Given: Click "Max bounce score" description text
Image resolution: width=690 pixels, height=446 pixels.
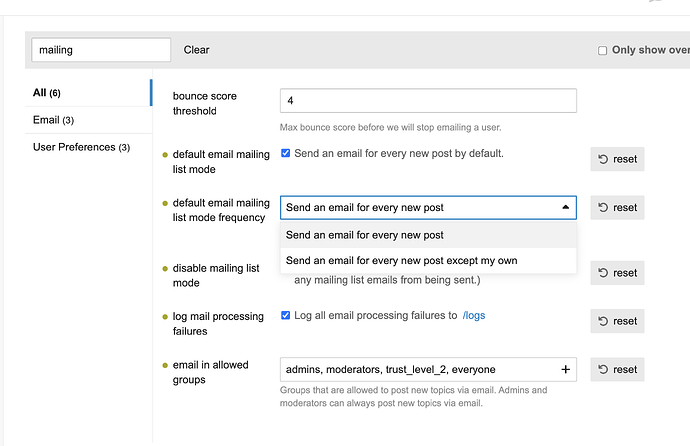Looking at the screenshot, I should (390, 128).
